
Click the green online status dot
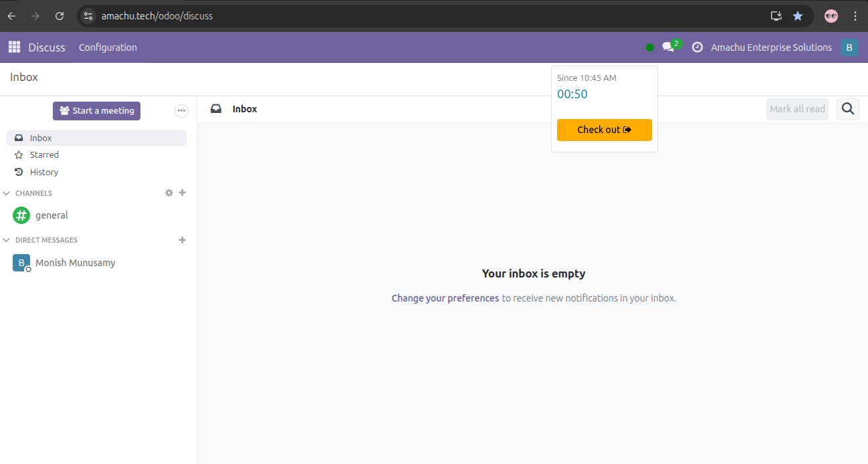tap(649, 47)
